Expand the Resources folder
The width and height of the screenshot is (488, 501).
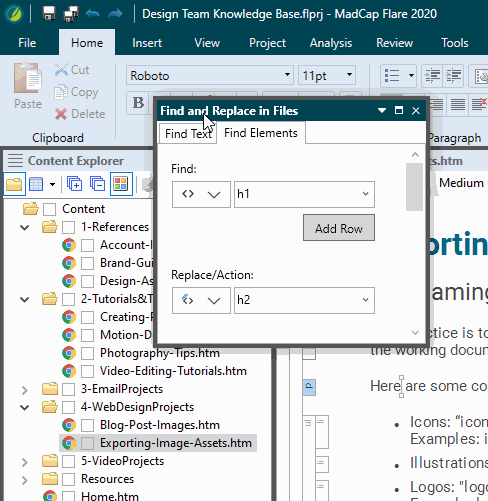click(x=24, y=480)
